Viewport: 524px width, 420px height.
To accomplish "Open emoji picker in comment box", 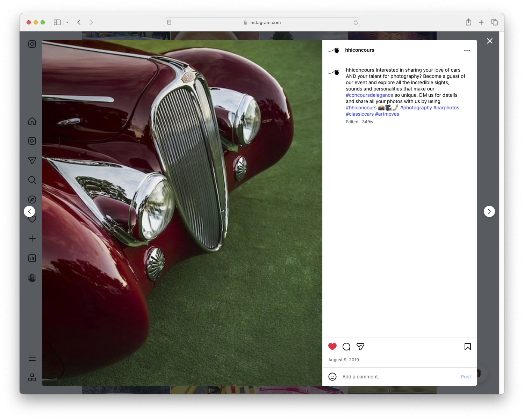I will click(x=332, y=377).
